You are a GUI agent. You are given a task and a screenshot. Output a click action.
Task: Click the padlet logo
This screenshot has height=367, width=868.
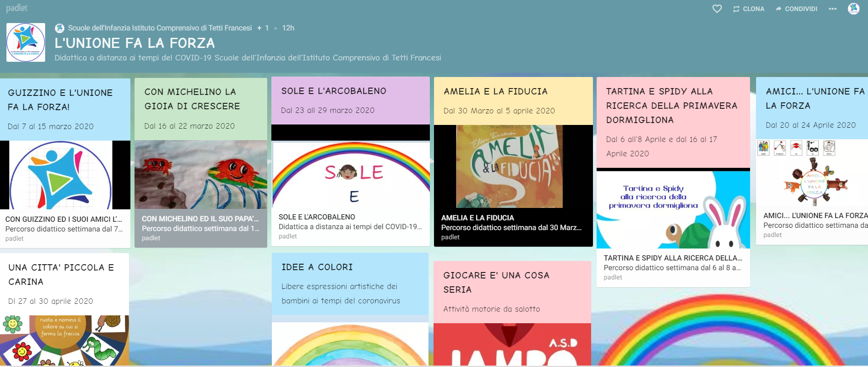click(17, 8)
